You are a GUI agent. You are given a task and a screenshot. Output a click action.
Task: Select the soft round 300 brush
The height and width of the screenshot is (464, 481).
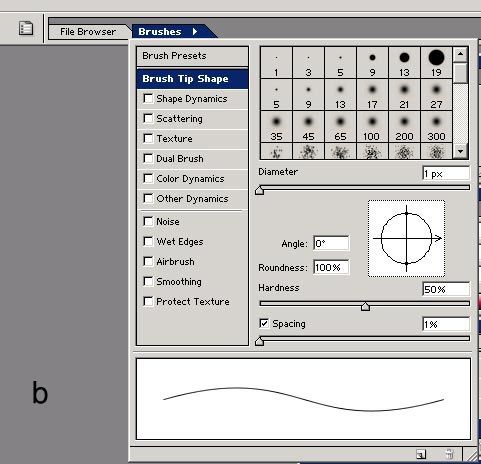436,127
